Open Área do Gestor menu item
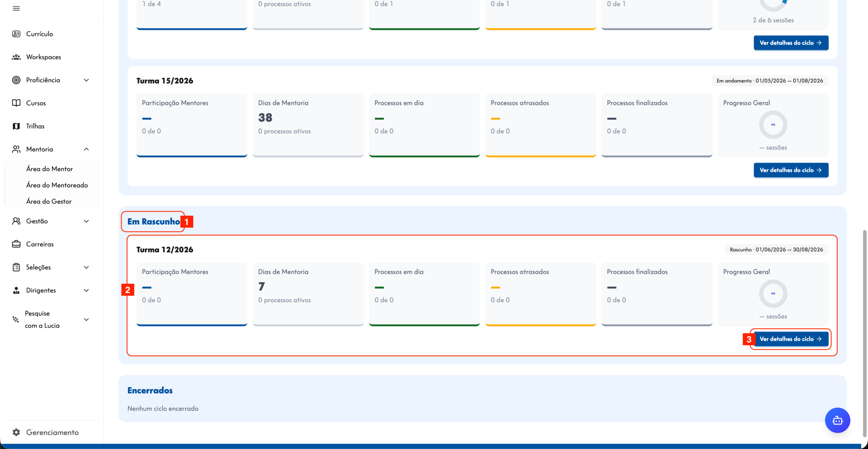The width and height of the screenshot is (868, 449). [49, 201]
